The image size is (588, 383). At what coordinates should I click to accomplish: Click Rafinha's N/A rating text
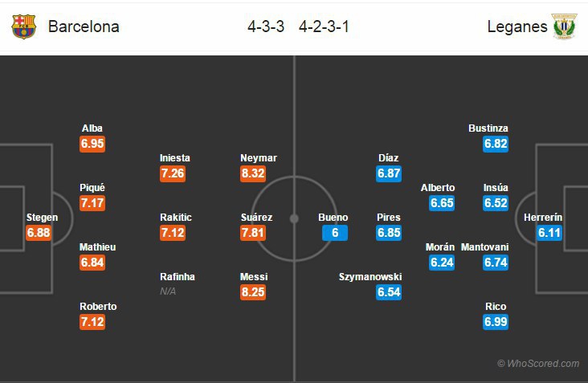[167, 291]
